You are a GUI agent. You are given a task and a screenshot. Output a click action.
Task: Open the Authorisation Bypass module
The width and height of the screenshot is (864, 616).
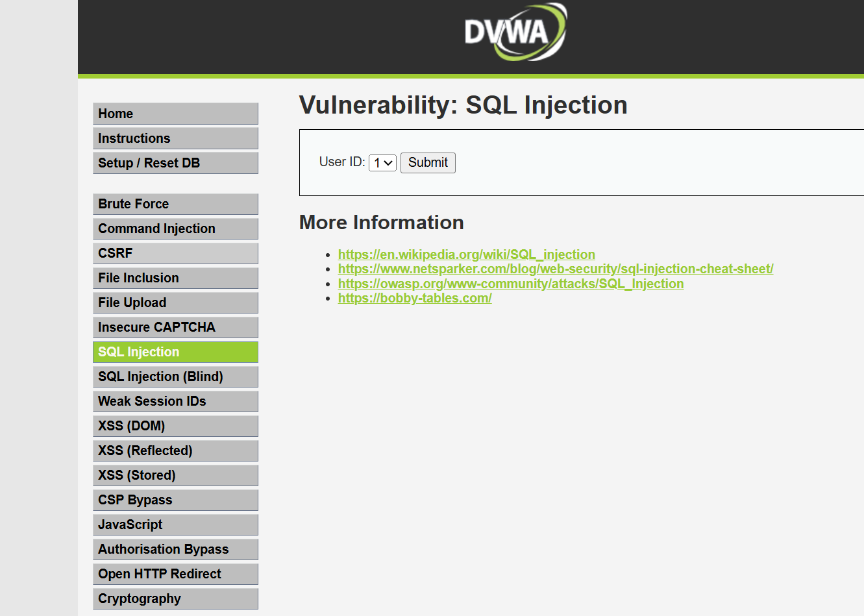click(x=175, y=549)
